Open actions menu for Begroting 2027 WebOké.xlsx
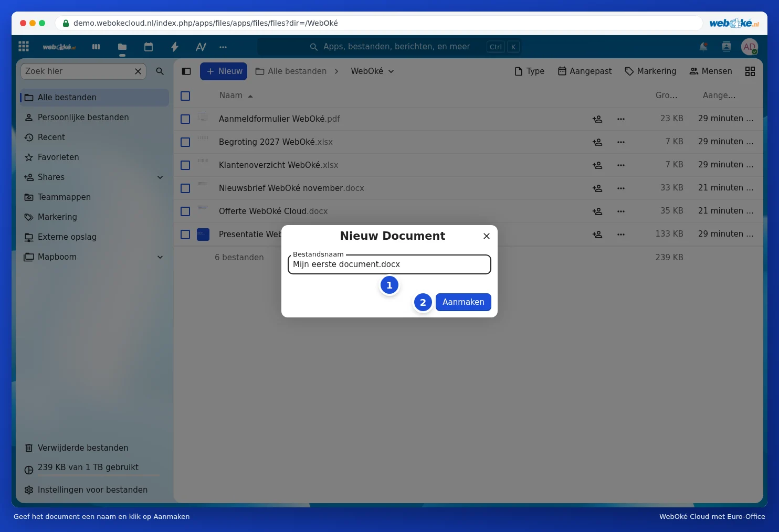The height and width of the screenshot is (532, 779). (x=621, y=142)
